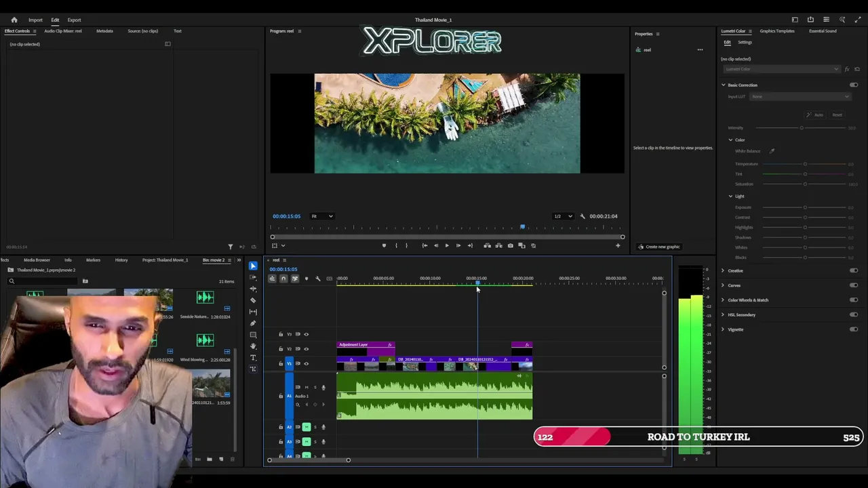This screenshot has height=488, width=868.
Task: Select the Pen tool
Action: point(253,323)
